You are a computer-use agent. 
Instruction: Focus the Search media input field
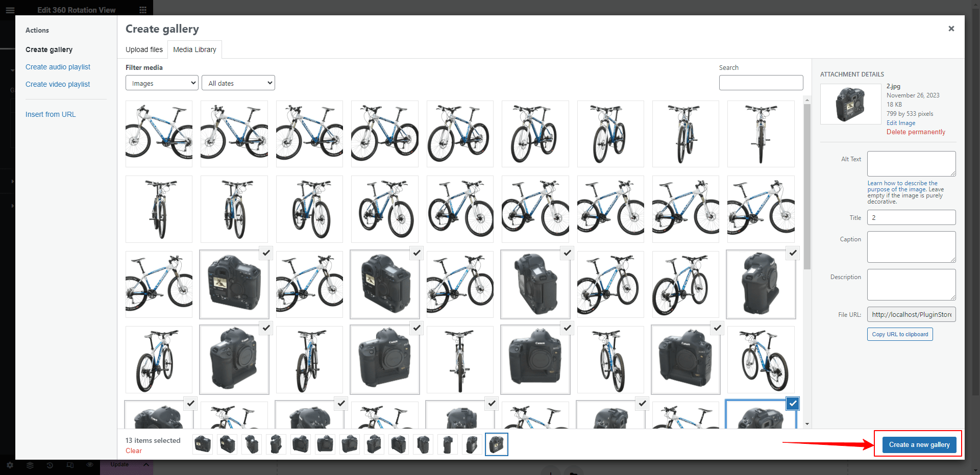761,83
